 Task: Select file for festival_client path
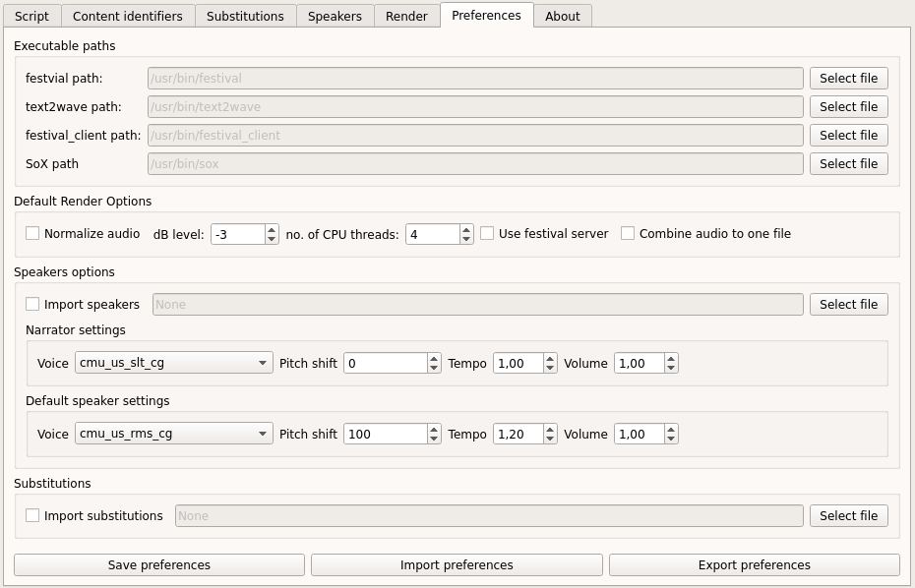click(x=848, y=136)
